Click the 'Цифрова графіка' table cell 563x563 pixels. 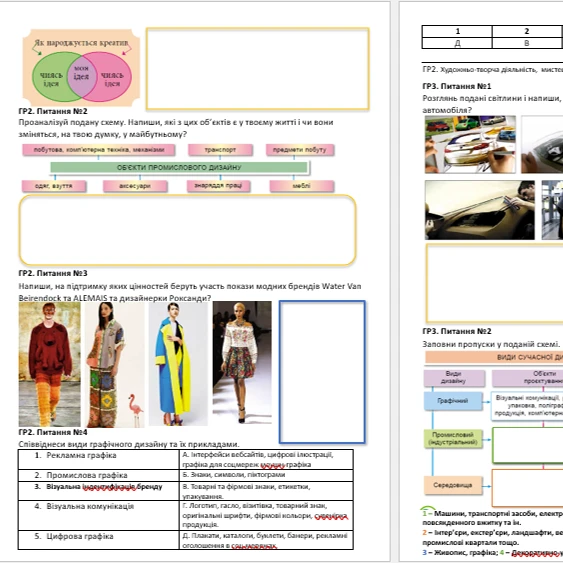[x=99, y=540]
